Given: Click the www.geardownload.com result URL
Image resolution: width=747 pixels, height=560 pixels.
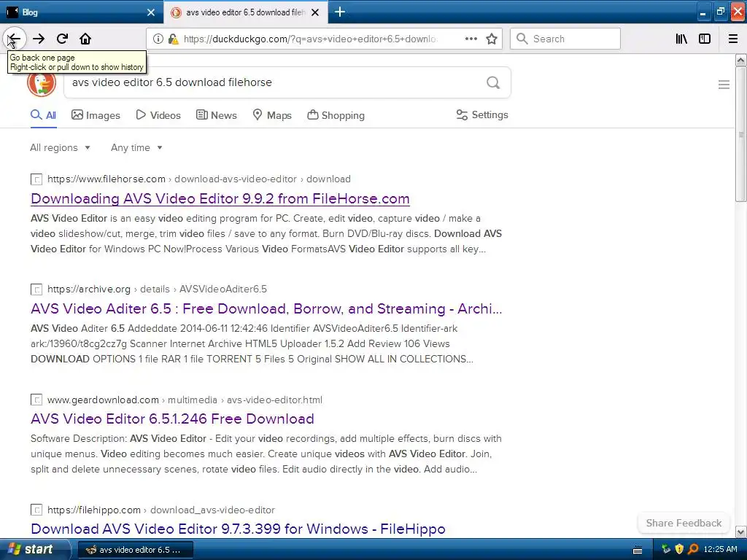Looking at the screenshot, I should tap(185, 400).
